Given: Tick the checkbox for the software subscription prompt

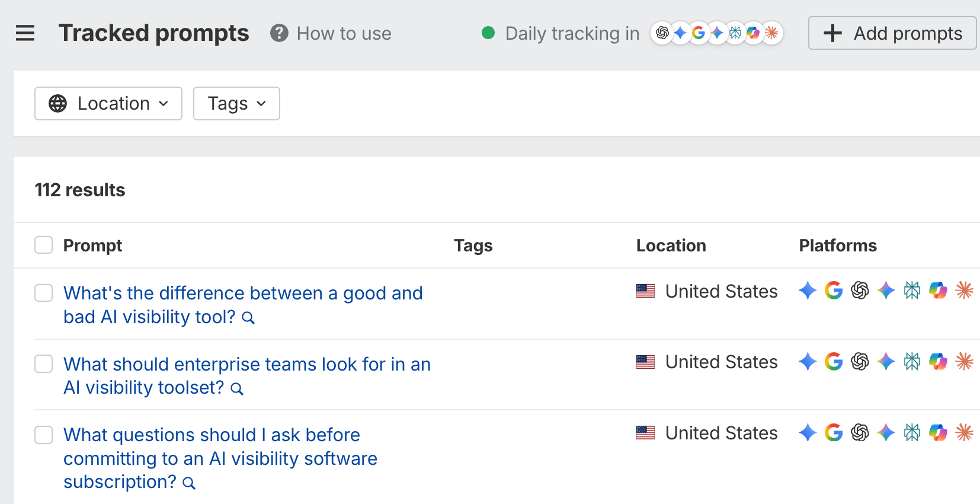Looking at the screenshot, I should click(43, 435).
